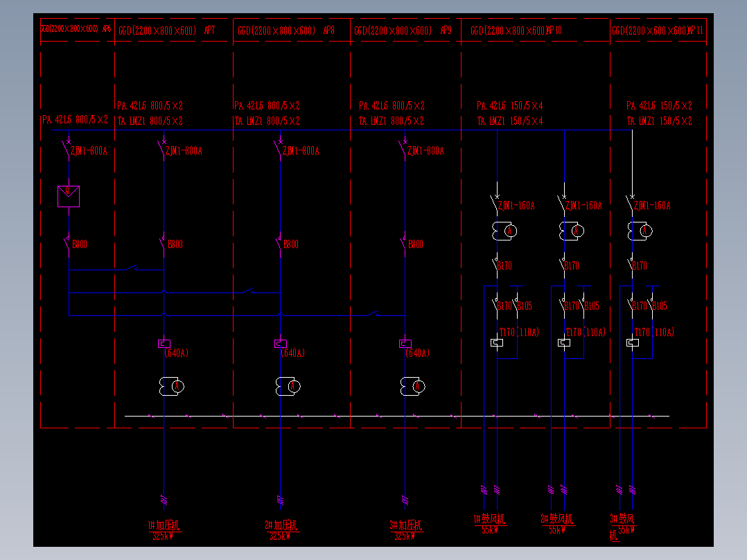This screenshot has width=747, height=560.
Task: Click the tie switch on the bypass line ending at the AP8 feeder
Action: pos(248,290)
